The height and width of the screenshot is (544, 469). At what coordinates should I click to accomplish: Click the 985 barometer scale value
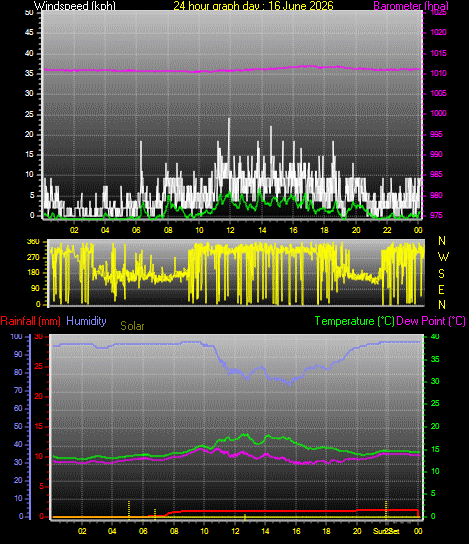(x=436, y=175)
